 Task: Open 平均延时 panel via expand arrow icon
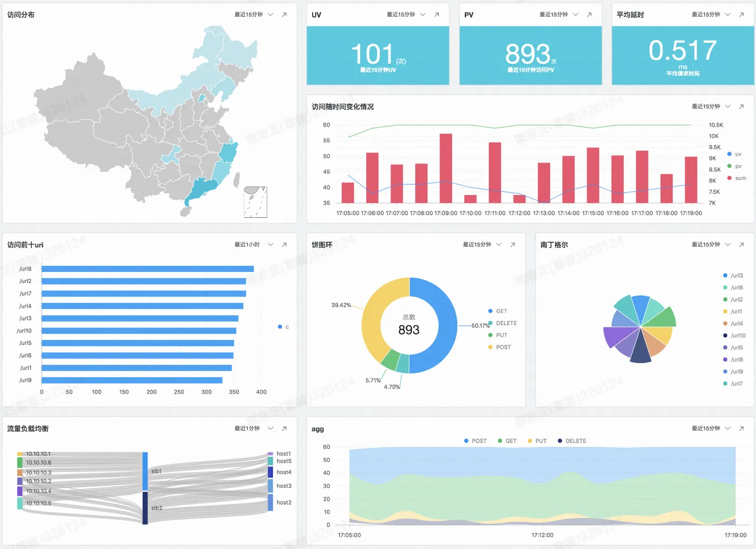(x=741, y=15)
